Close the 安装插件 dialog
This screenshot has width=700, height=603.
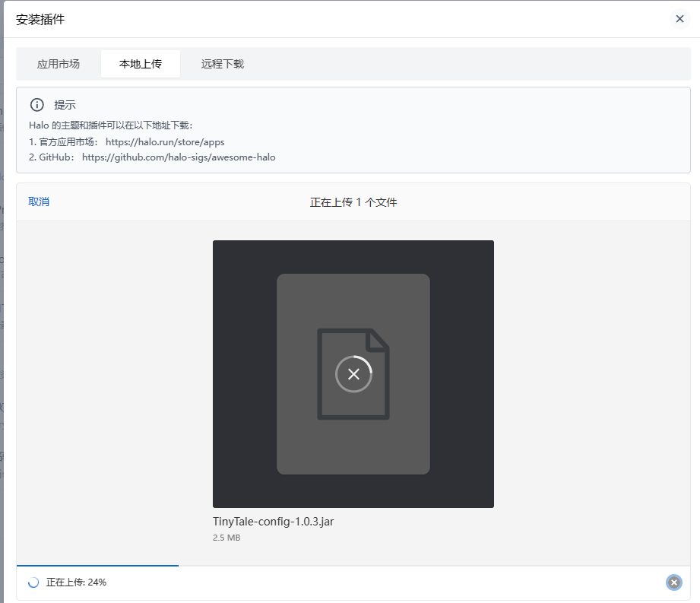(x=679, y=19)
